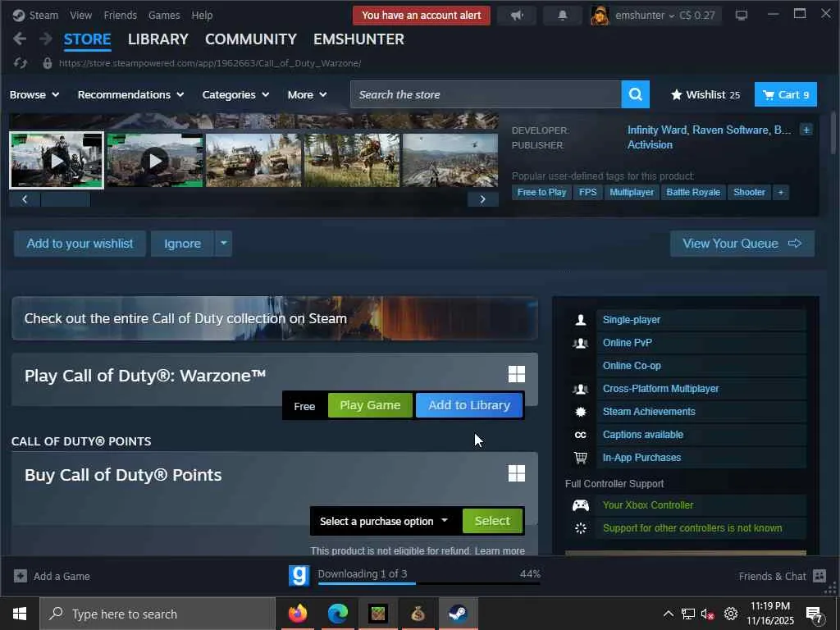Click the padlock security icon
840x630 pixels.
(x=47, y=63)
